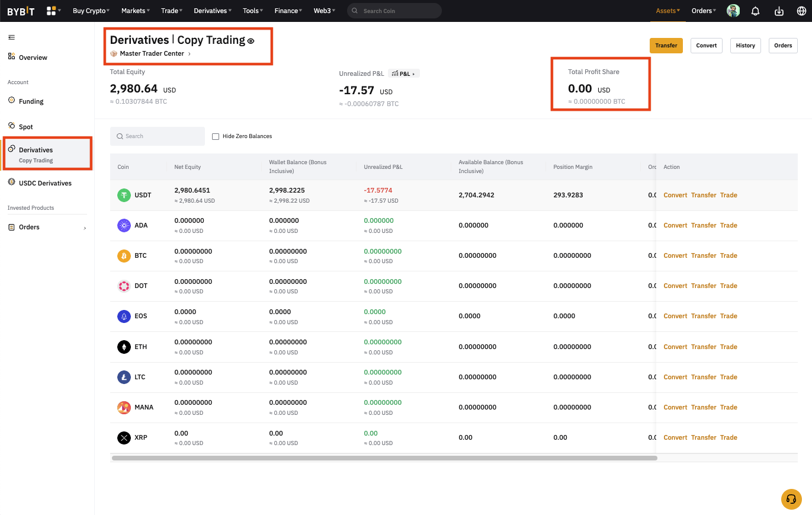The image size is (812, 515).
Task: Focus the coin Search field above the table
Action: pos(158,136)
